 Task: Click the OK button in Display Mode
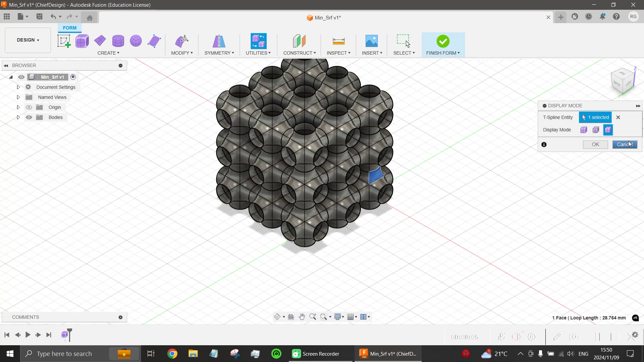pos(595,144)
